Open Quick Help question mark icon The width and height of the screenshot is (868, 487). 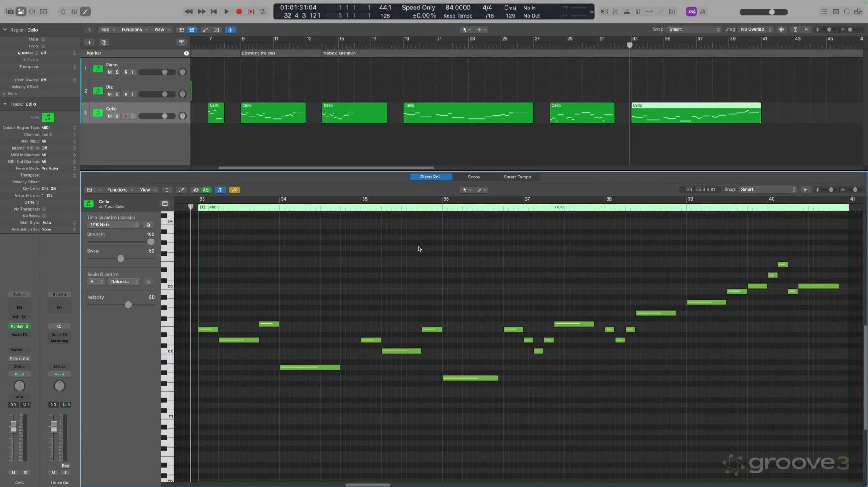coord(32,12)
